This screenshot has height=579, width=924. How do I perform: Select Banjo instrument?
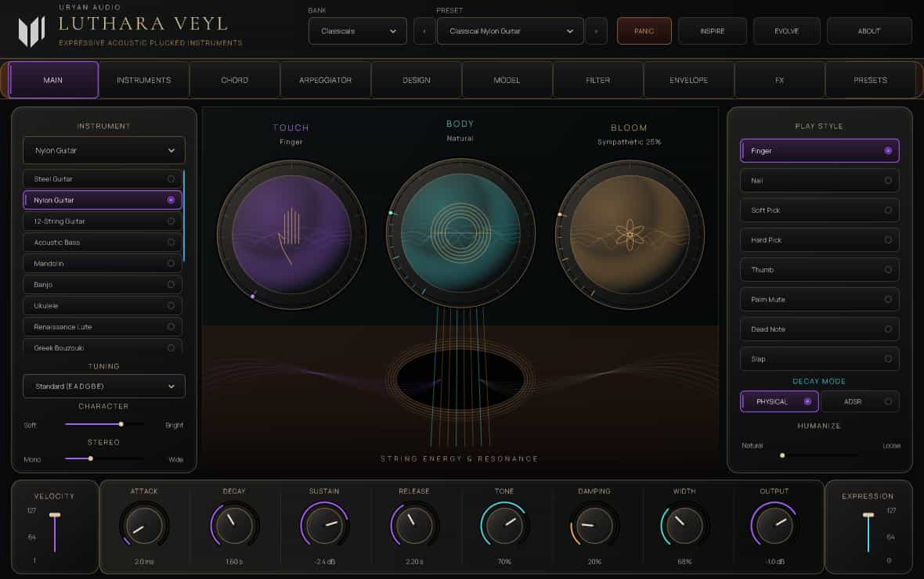[103, 285]
